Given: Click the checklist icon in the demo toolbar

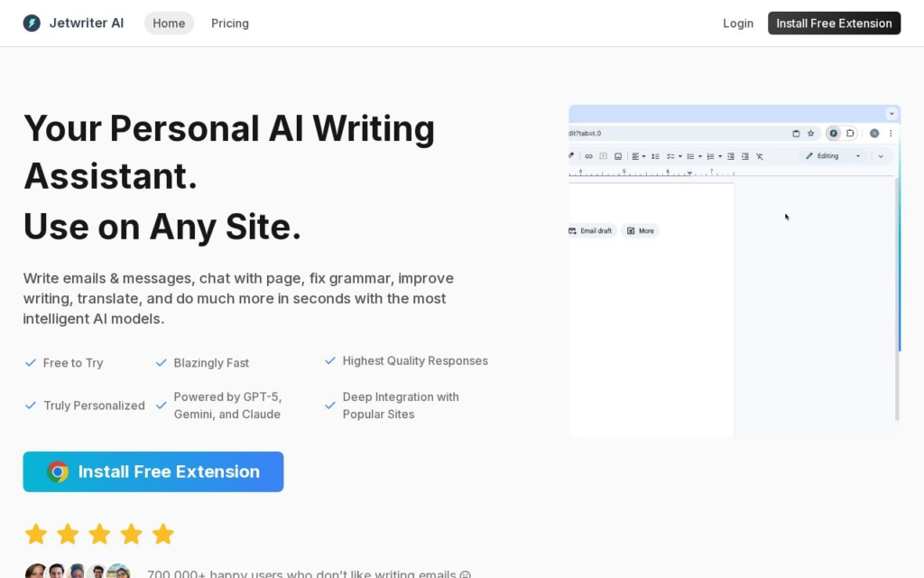Looking at the screenshot, I should coord(670,156).
